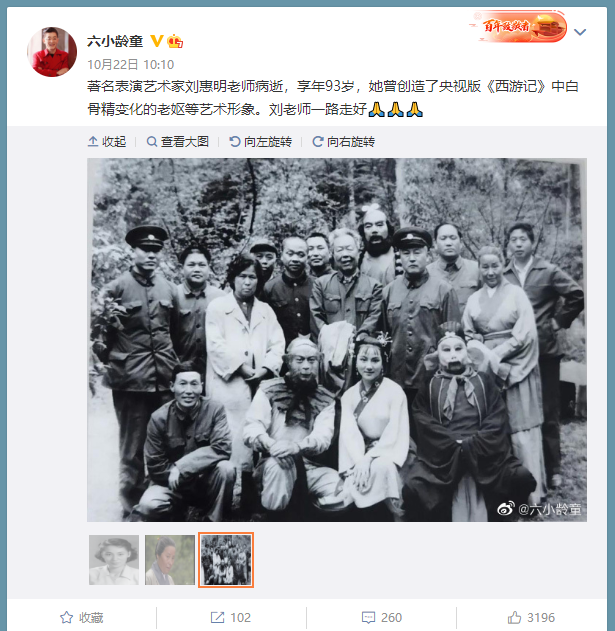This screenshot has height=631, width=615.
Task: Click the large black-and-white group photo
Action: tap(337, 340)
